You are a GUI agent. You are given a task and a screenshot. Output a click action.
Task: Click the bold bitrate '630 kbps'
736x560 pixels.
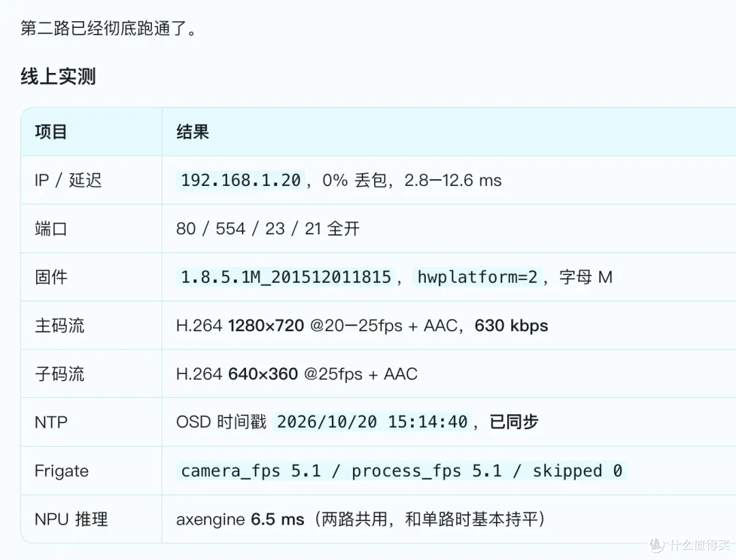coord(511,325)
